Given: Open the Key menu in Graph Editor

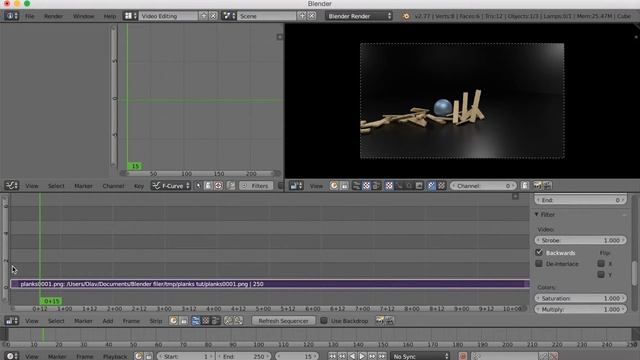Looking at the screenshot, I should [x=139, y=186].
